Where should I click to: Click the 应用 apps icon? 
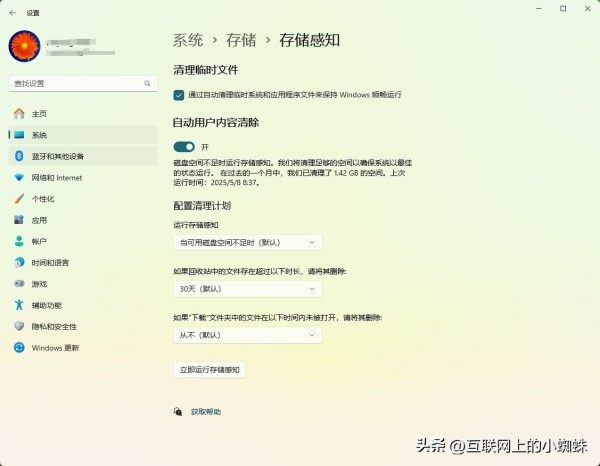[18, 220]
